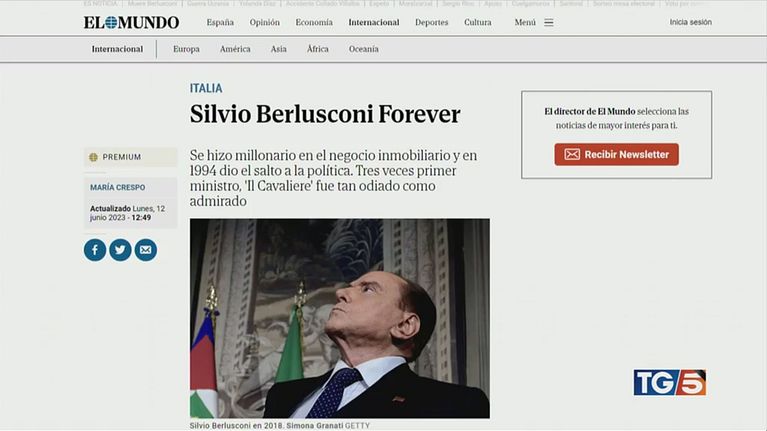Click Inicia sesión link
767x431 pixels.
(x=691, y=22)
